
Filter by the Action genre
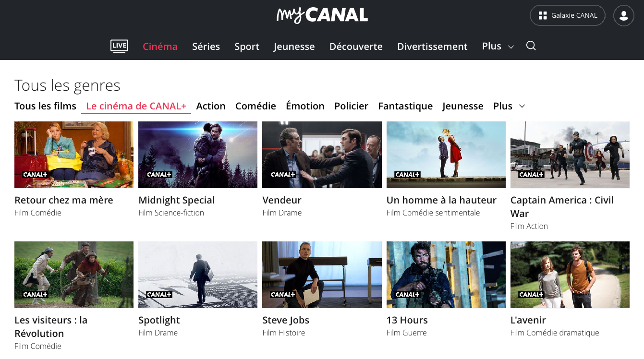click(211, 106)
